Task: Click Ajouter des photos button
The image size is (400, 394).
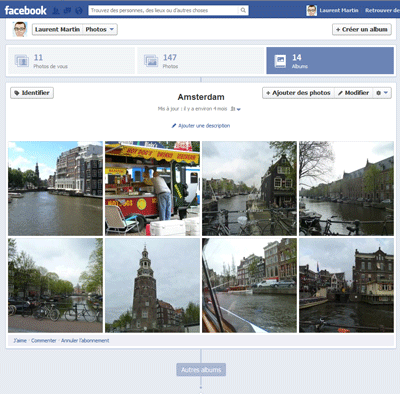Action: (298, 93)
